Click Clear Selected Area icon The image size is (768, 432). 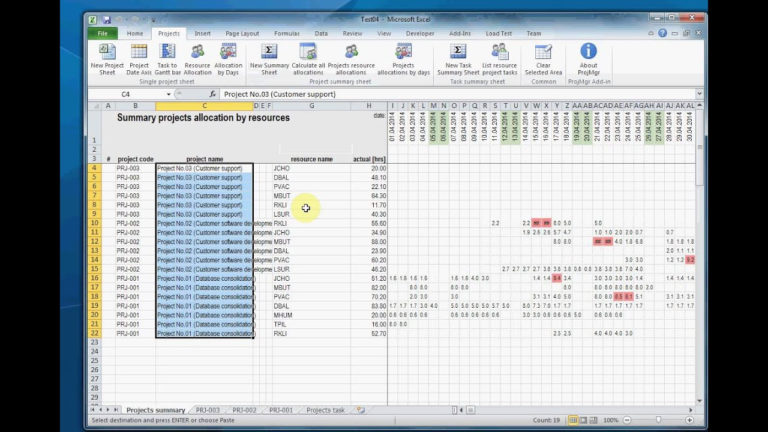pos(543,58)
